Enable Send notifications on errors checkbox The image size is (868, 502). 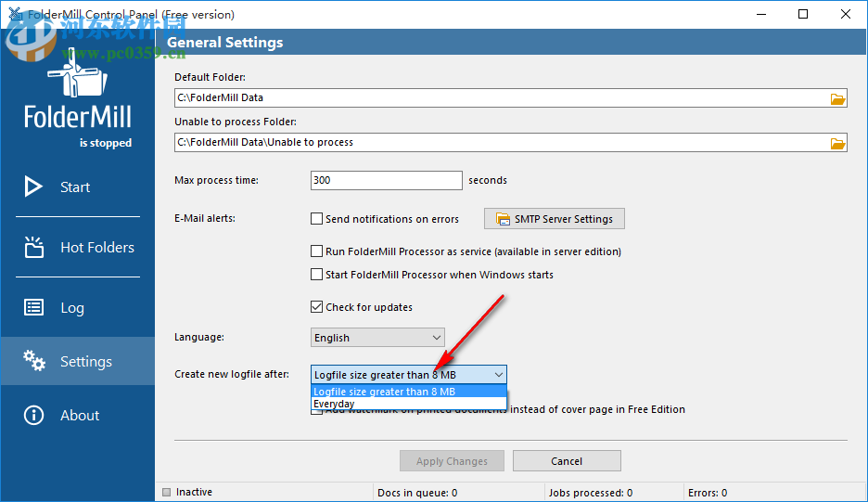[x=317, y=220]
